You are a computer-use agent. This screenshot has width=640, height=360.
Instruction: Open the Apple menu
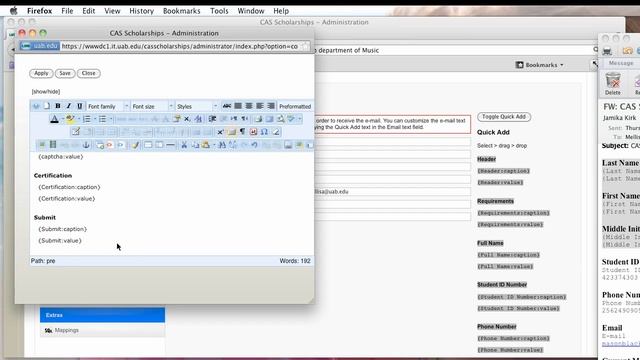[13, 11]
